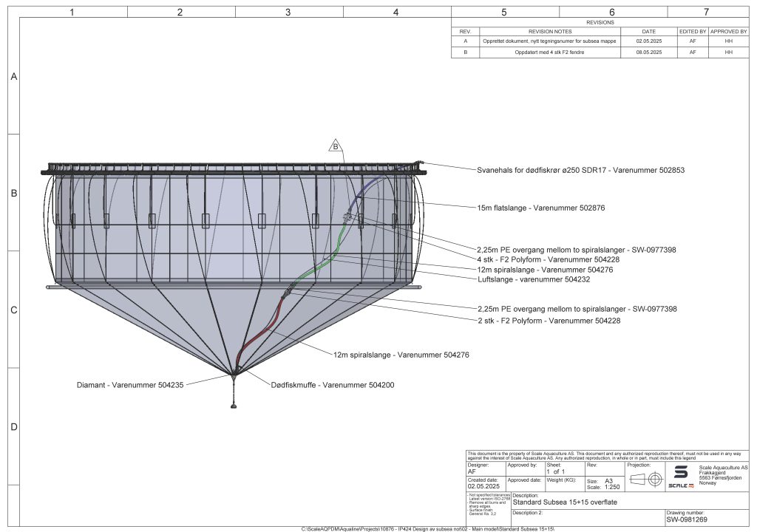Select 'Dødfiskmuffe - Varenummer 504200' label
Image resolution: width=757 pixels, height=532 pixels.
[x=332, y=385]
